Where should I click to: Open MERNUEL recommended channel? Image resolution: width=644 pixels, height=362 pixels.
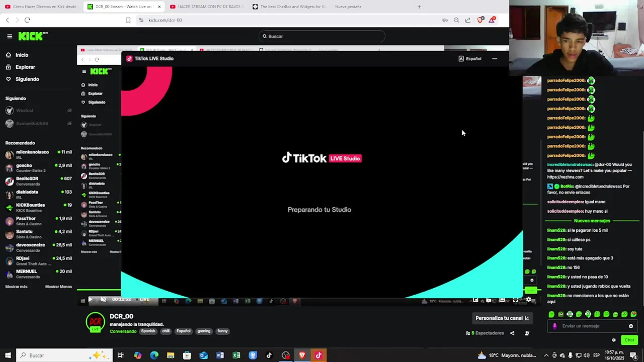(x=38, y=274)
